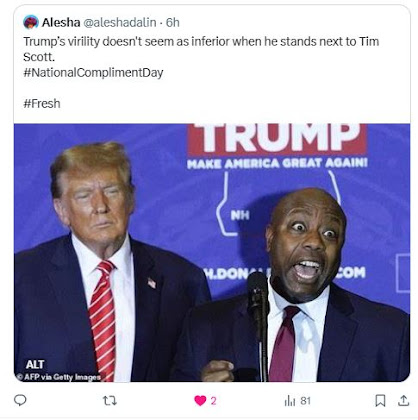The width and height of the screenshot is (418, 420).
Task: Show image description via ALT badge
Action: (x=35, y=364)
